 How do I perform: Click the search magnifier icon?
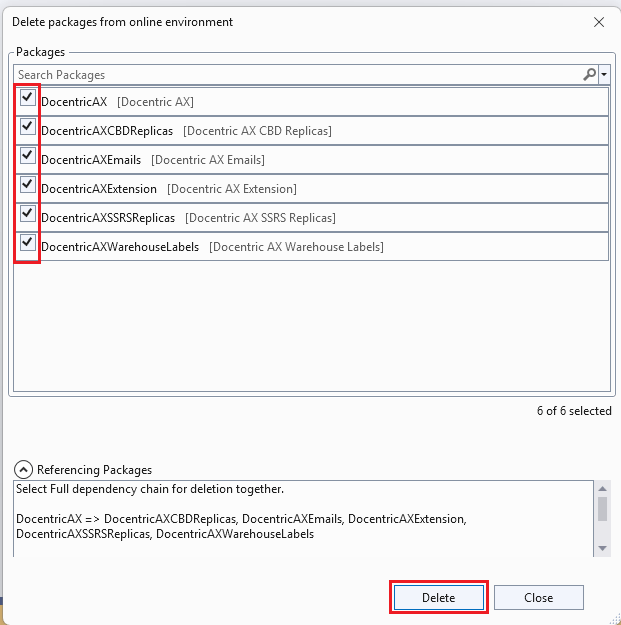(590, 74)
